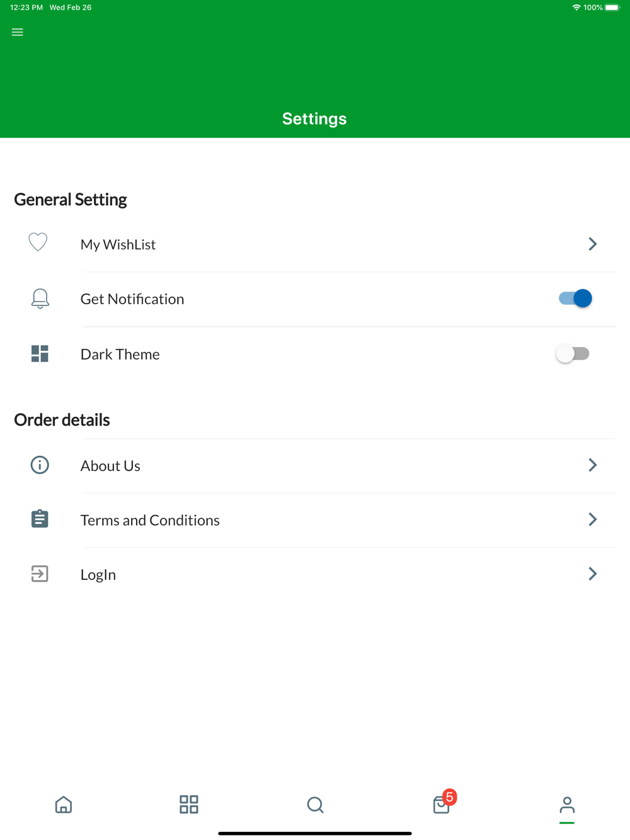Tap the About Us info icon
Image resolution: width=630 pixels, height=840 pixels.
40,465
